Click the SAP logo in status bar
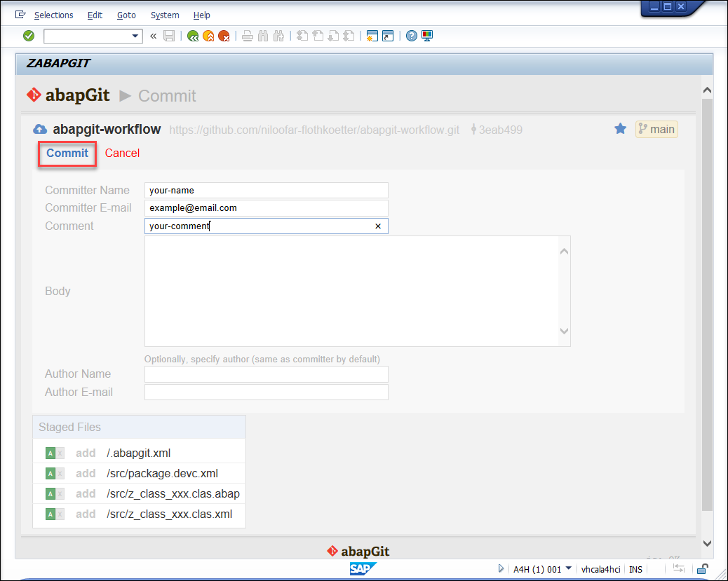The width and height of the screenshot is (728, 581). pos(363,569)
